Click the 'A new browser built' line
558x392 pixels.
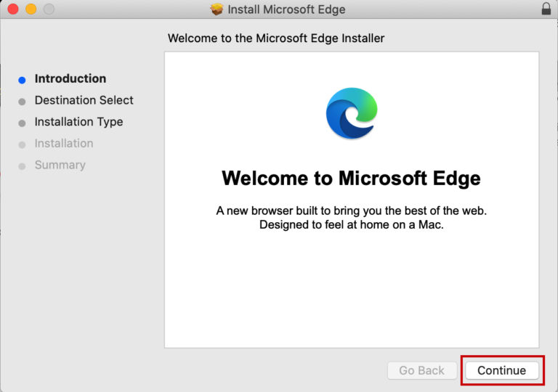(351, 211)
